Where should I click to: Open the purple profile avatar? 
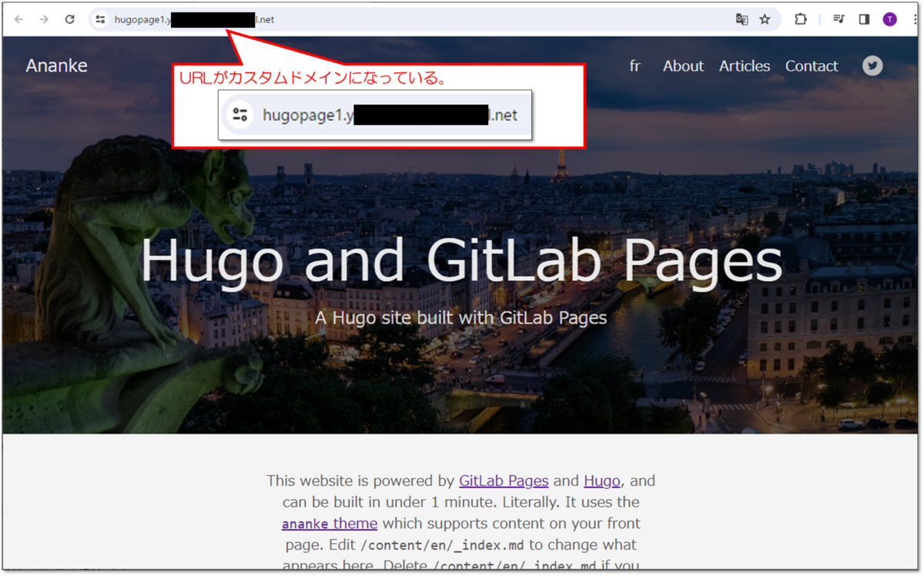889,19
